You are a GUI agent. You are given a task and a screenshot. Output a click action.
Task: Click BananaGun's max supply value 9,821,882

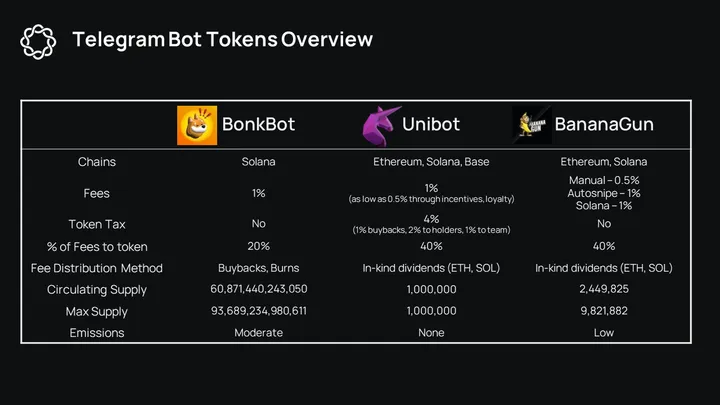[604, 311]
